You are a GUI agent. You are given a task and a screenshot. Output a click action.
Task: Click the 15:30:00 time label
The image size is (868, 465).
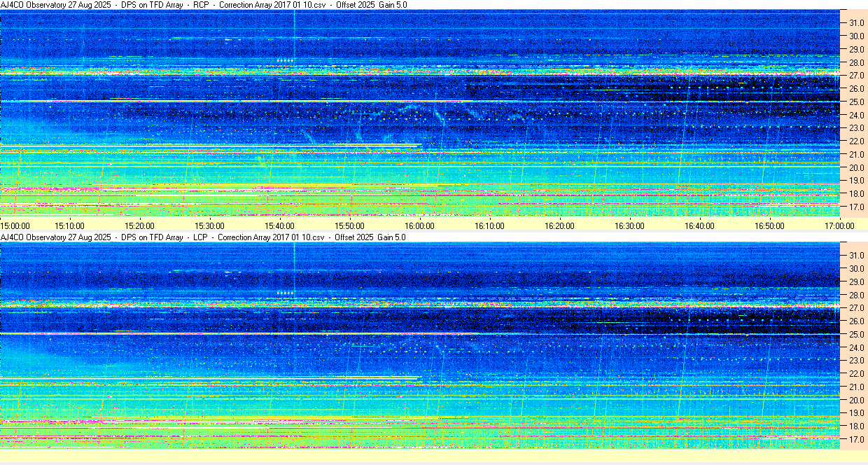point(210,225)
